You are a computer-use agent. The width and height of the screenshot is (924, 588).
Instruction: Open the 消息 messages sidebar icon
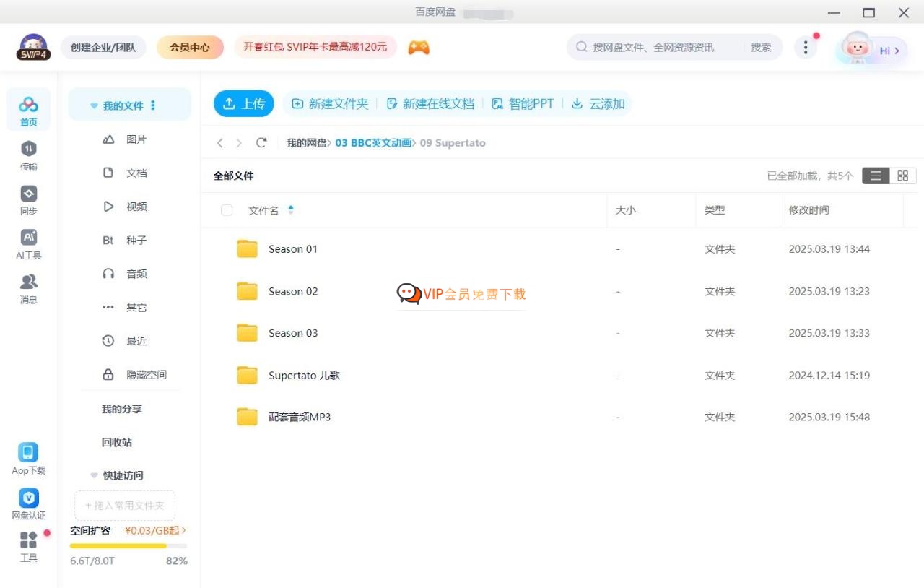tap(28, 289)
